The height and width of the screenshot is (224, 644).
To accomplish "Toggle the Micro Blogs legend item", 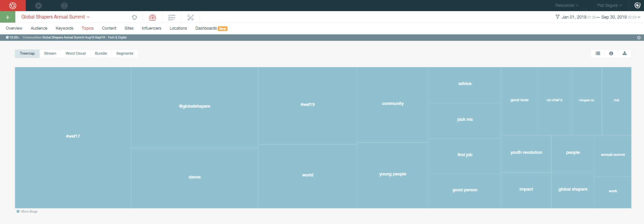I will [27, 212].
